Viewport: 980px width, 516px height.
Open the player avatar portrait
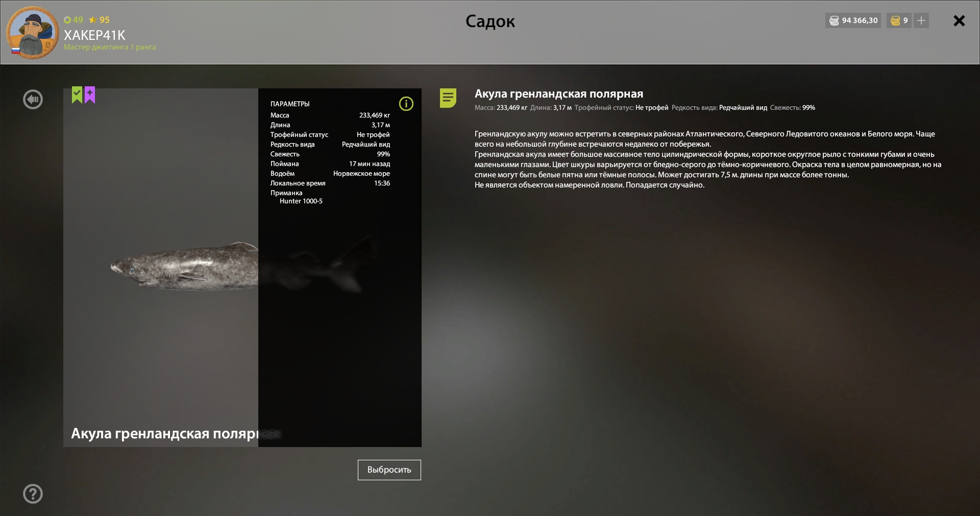pyautogui.click(x=33, y=32)
